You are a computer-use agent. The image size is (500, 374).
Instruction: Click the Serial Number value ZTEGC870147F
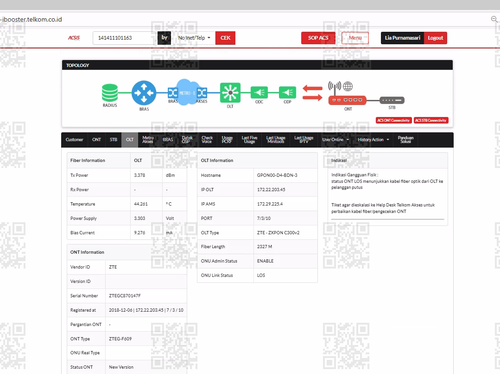coord(125,296)
